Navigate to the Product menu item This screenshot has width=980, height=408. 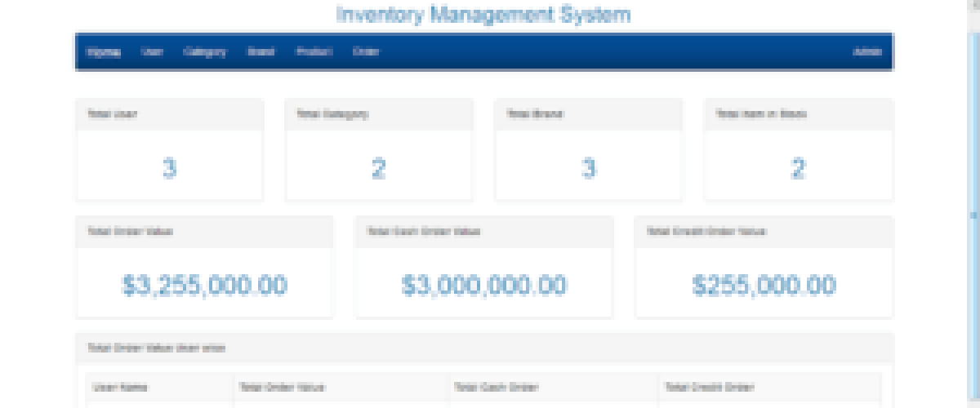tap(314, 51)
